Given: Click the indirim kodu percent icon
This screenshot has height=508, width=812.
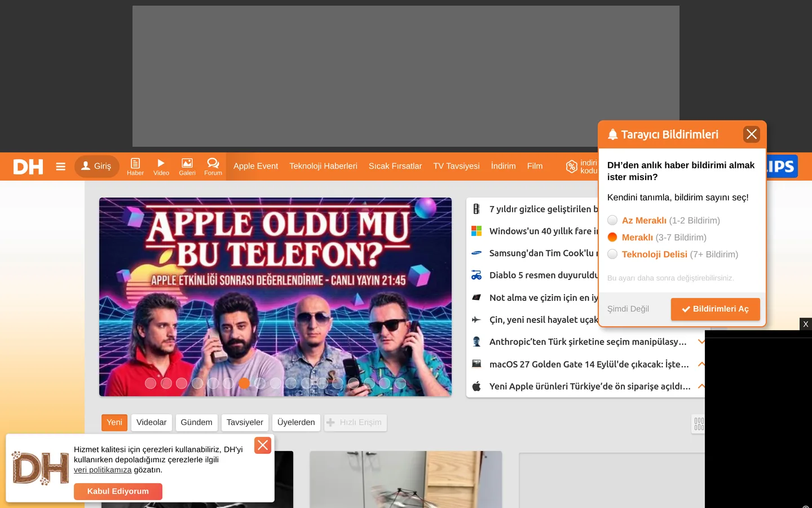Looking at the screenshot, I should [572, 167].
